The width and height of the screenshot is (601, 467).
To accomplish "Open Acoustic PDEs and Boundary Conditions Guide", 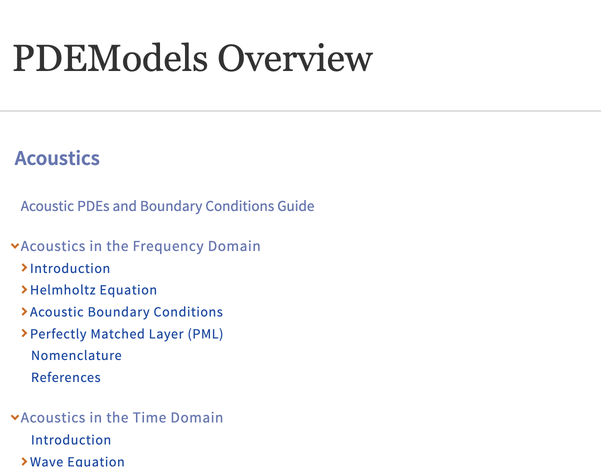I will (167, 206).
